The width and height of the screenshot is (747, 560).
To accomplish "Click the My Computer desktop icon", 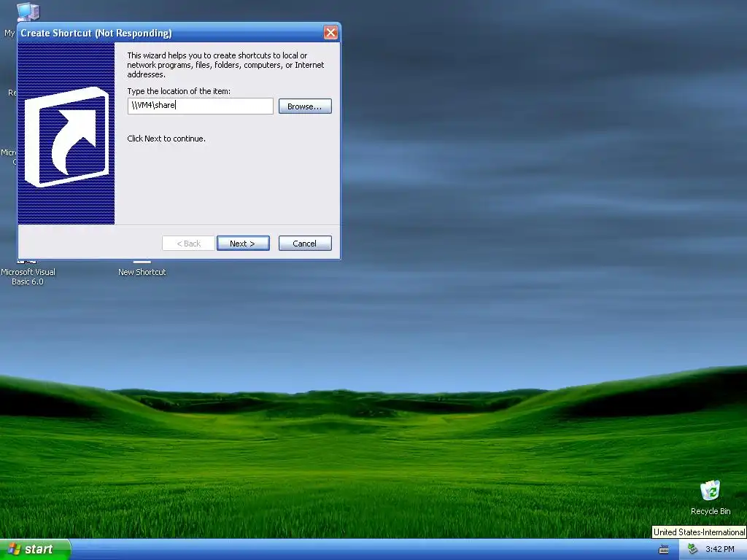I will pos(28,12).
